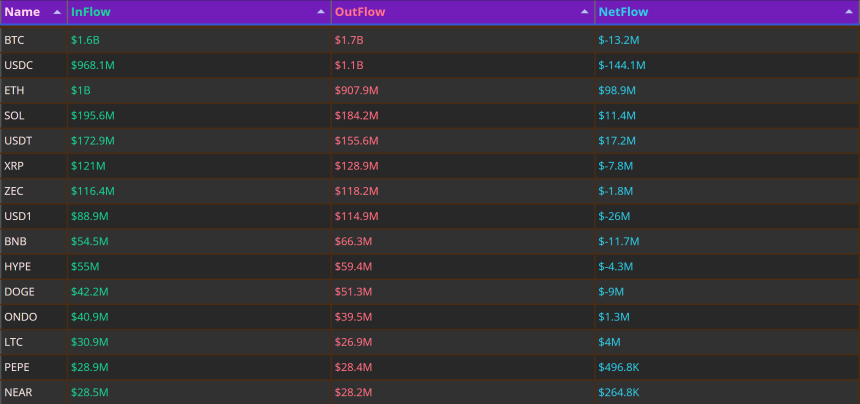Select the BNB row name
This screenshot has width=860, height=404.
(x=15, y=242)
